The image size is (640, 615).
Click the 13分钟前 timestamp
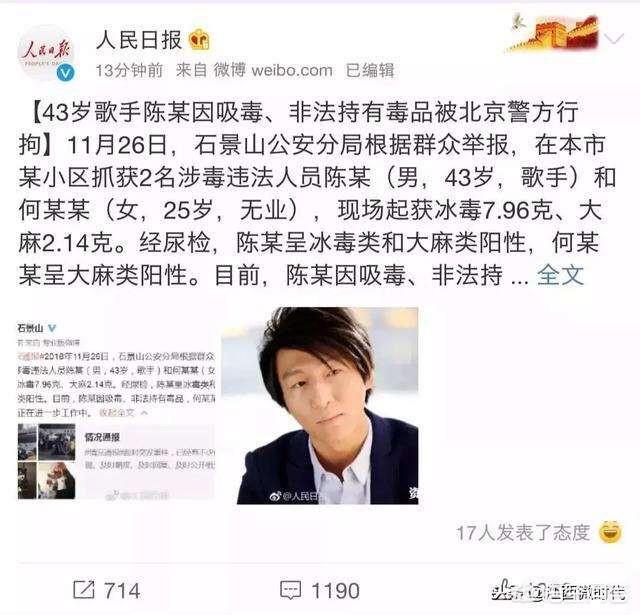pyautogui.click(x=129, y=70)
